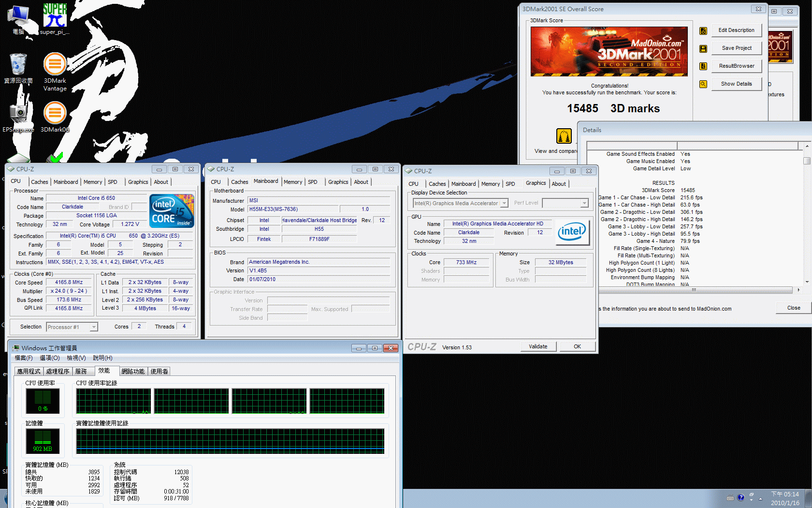812x508 pixels.
Task: Click the Intel logo in Graphics tab
Action: [x=573, y=232]
